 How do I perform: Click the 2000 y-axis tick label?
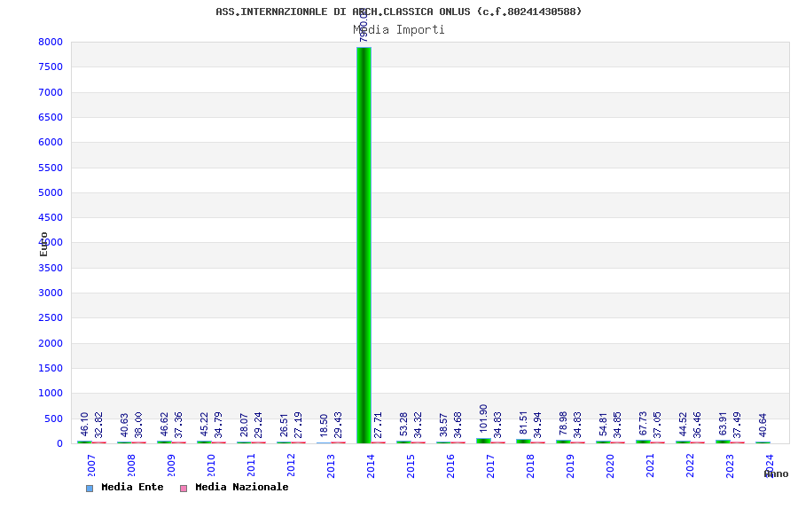click(51, 343)
